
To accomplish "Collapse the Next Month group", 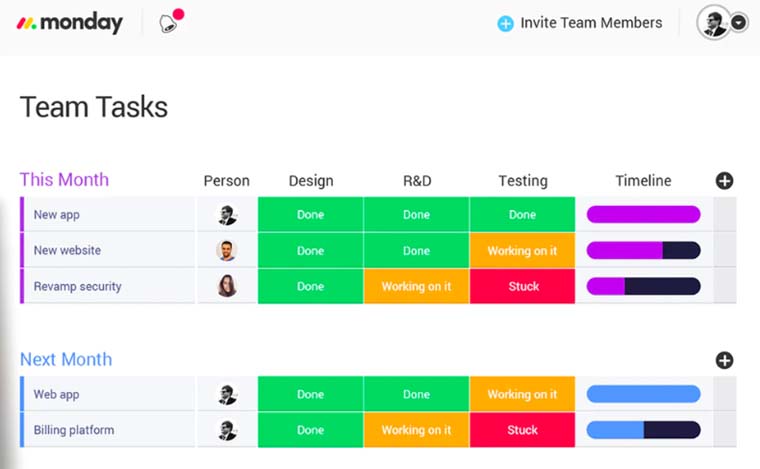I will 66,359.
